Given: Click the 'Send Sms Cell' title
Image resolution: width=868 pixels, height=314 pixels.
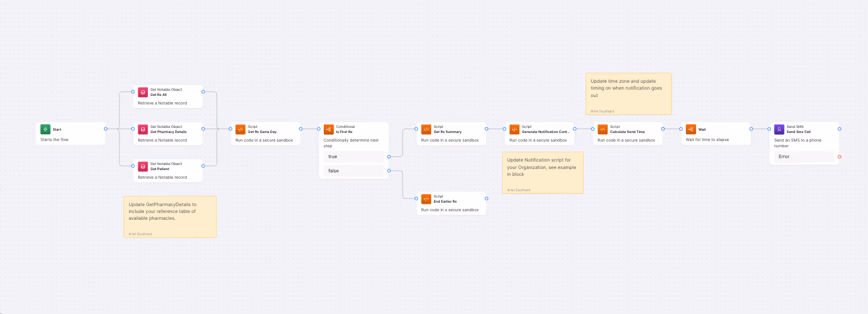Looking at the screenshot, I should [x=798, y=132].
